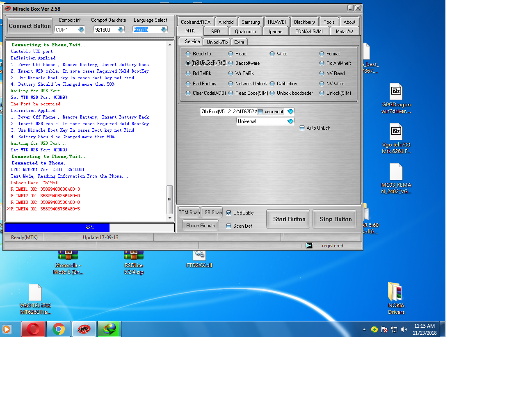Open Phone Pinouts button
This screenshot has height=420, width=525.
(201, 226)
